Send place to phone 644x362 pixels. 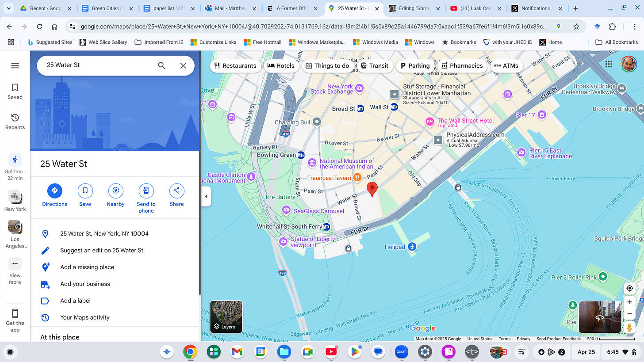click(146, 198)
